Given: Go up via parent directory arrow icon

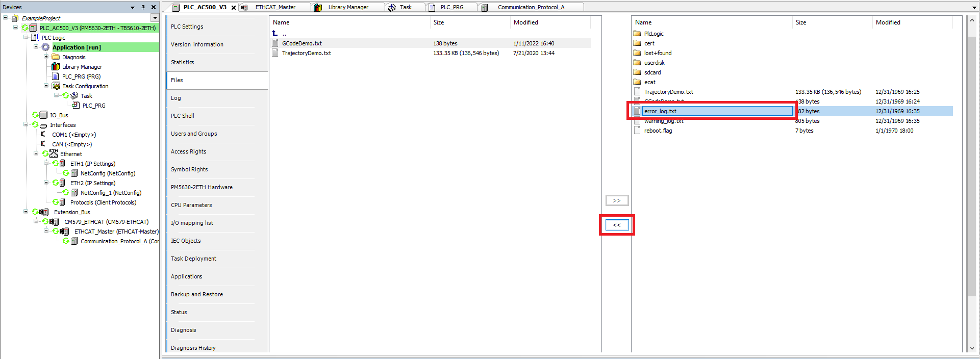Looking at the screenshot, I should (275, 34).
